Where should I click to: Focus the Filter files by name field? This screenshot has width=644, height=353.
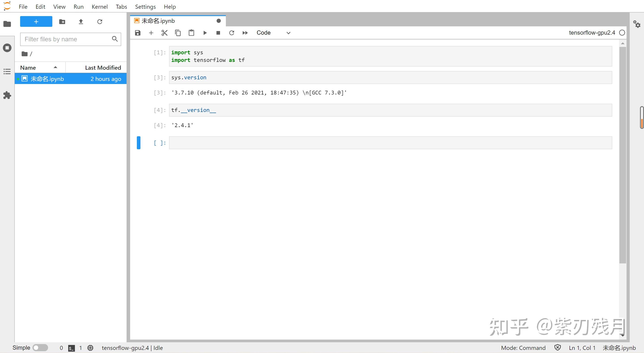66,39
